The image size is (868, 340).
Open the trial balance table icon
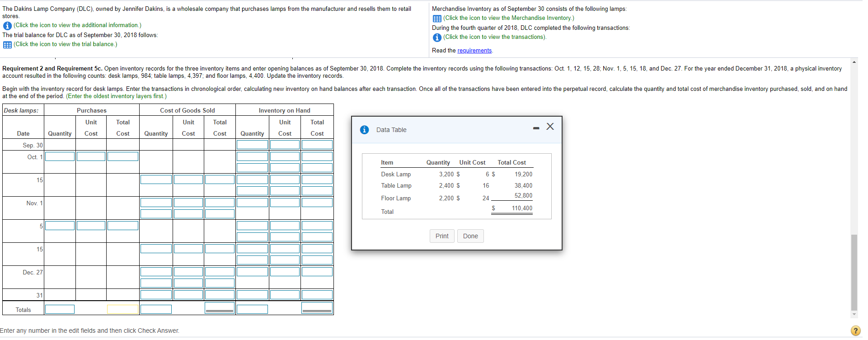[7, 45]
